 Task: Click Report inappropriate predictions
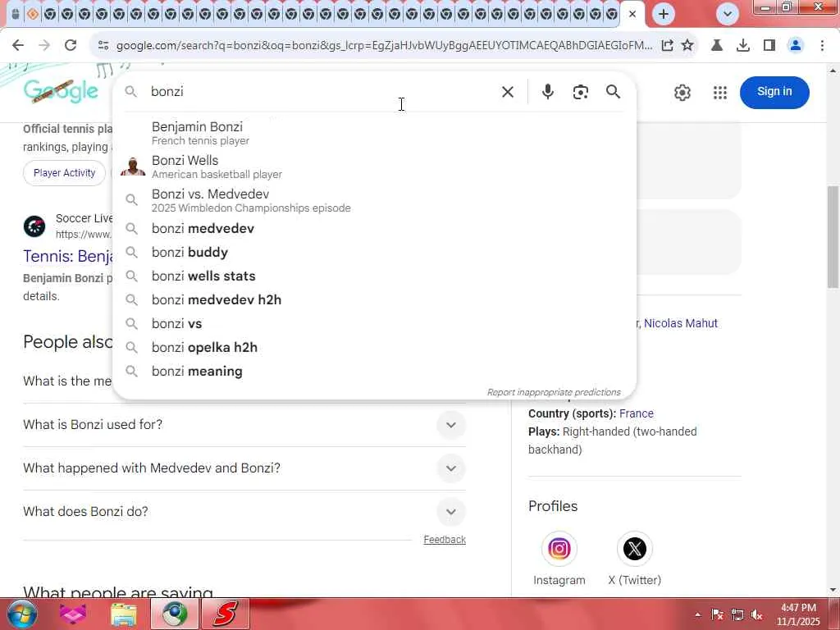554,392
